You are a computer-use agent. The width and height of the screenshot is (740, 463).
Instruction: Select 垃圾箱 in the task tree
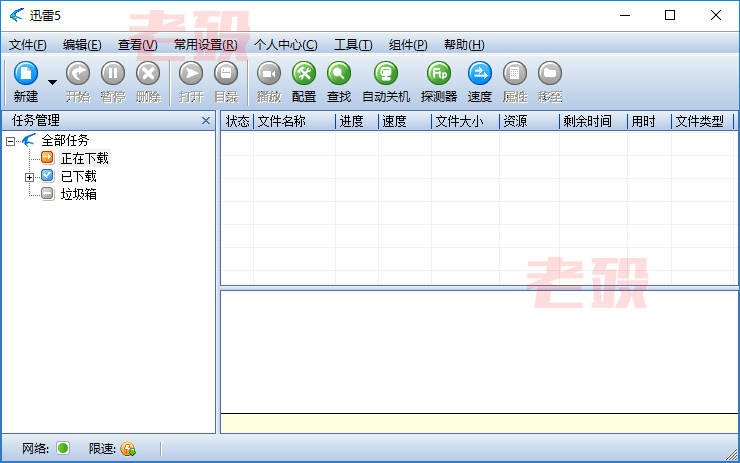79,194
